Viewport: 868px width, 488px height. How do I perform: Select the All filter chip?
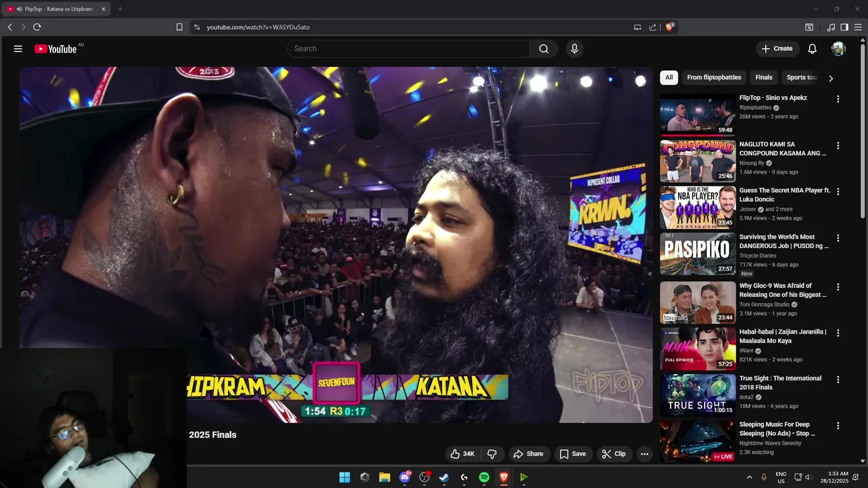(669, 77)
